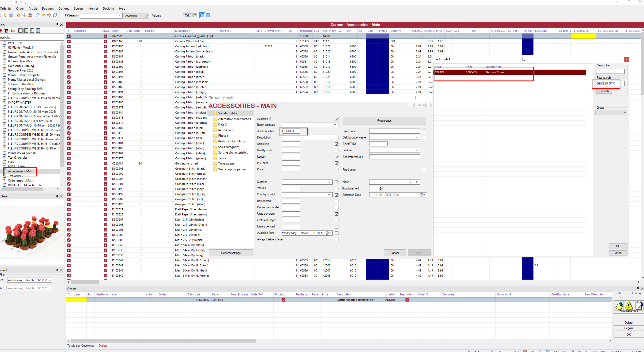Click the list view icon in Index panel
Image resolution: width=644 pixels, height=352 pixels.
click(13, 31)
